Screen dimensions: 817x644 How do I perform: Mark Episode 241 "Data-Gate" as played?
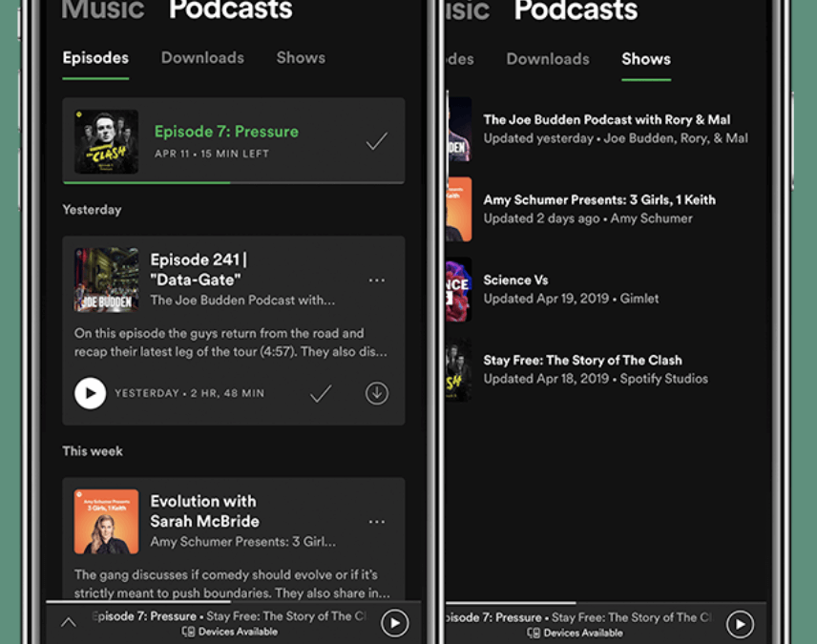tap(321, 394)
